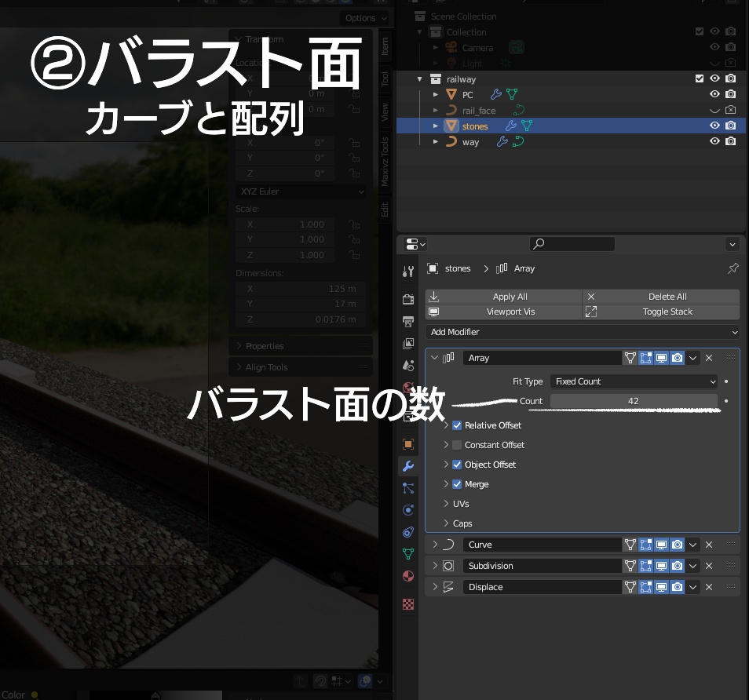The height and width of the screenshot is (700, 749).
Task: Uncheck Relative Offset in the Array modifier
Action: 457,425
